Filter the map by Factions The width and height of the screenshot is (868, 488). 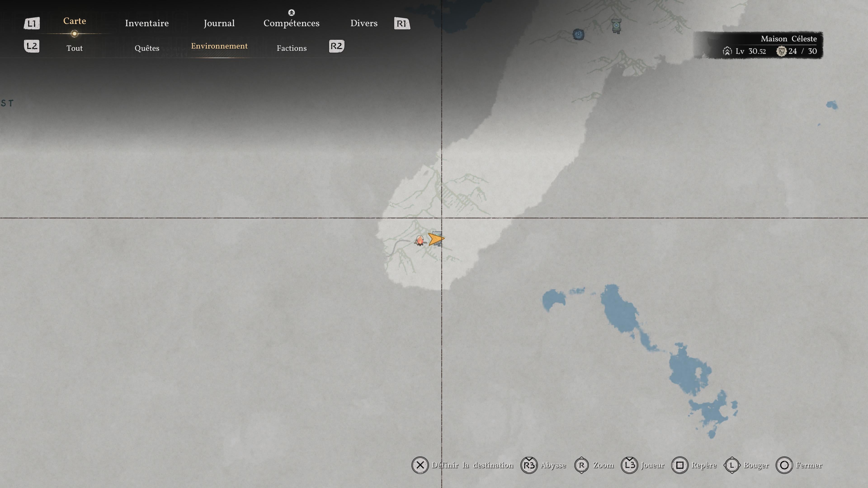(292, 48)
